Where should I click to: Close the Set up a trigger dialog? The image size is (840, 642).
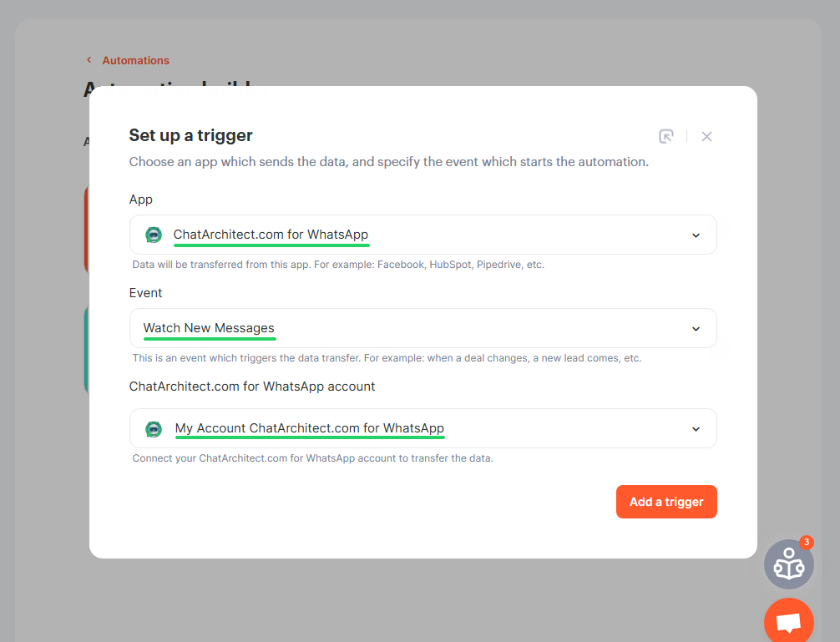(x=706, y=137)
